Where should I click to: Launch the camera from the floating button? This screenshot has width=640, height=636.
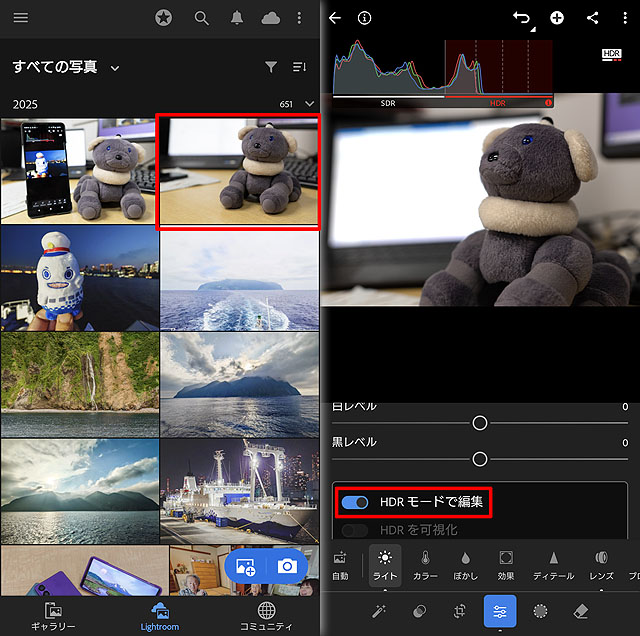pos(287,567)
